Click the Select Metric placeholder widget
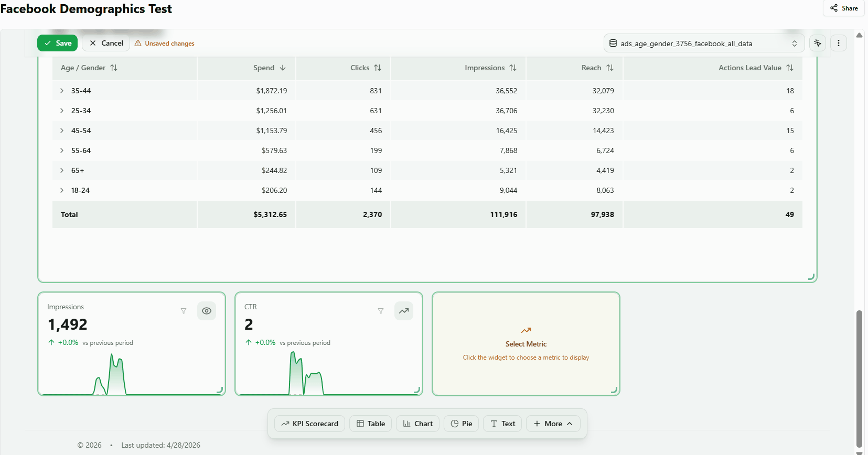868x455 pixels. click(526, 344)
